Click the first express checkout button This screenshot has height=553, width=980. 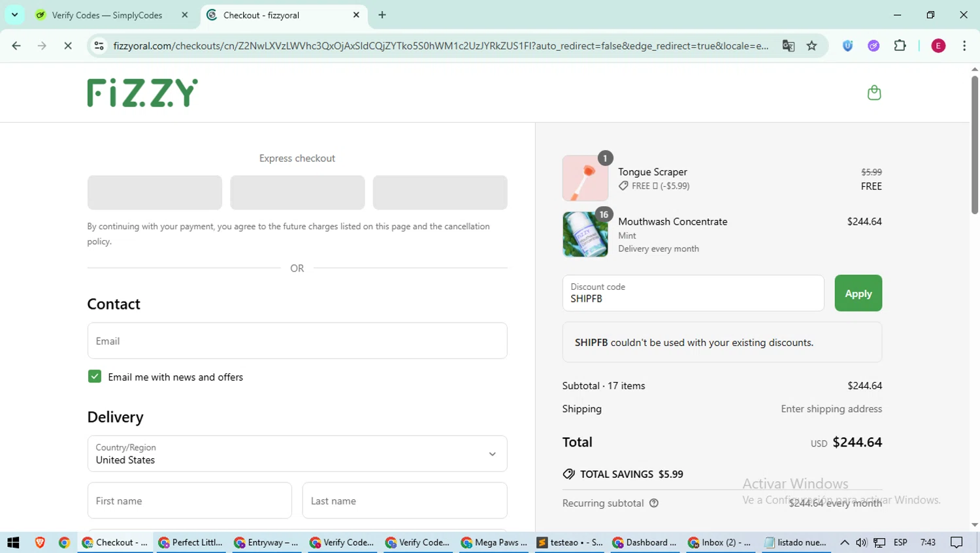[155, 193]
